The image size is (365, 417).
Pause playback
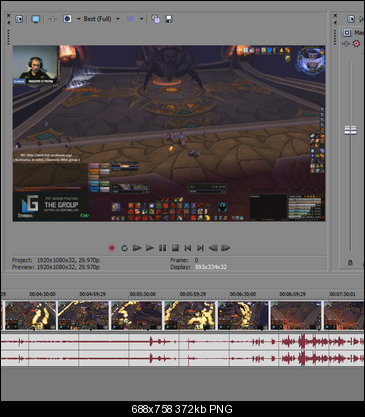162,248
